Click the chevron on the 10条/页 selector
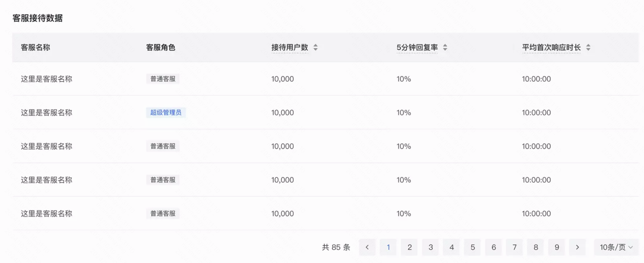 tap(631, 247)
